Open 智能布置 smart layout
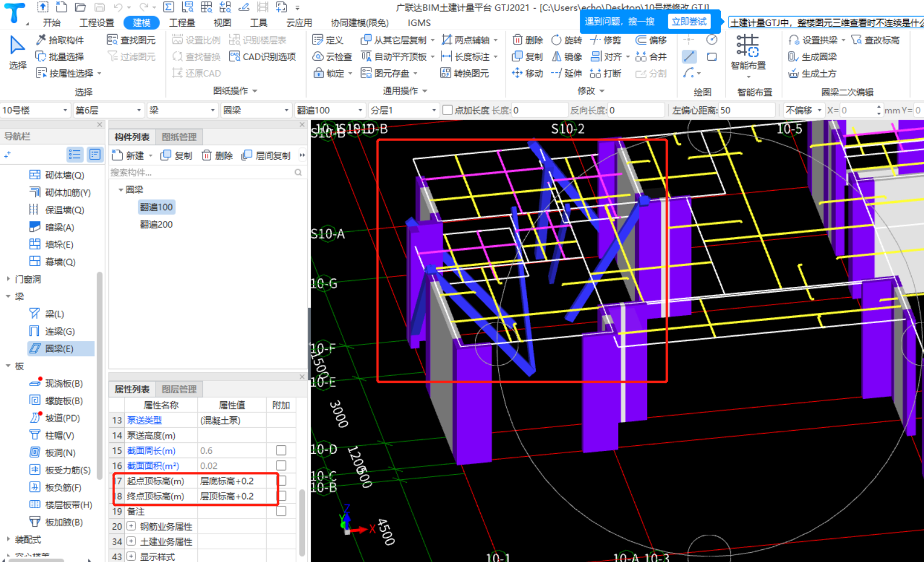Image resolution: width=924 pixels, height=562 pixels. tap(748, 56)
